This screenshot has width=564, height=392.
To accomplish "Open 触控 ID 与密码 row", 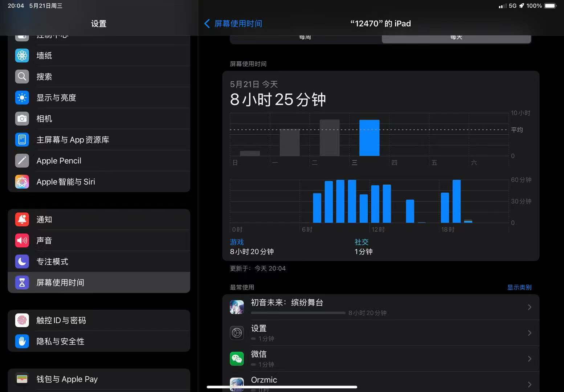I will click(99, 320).
